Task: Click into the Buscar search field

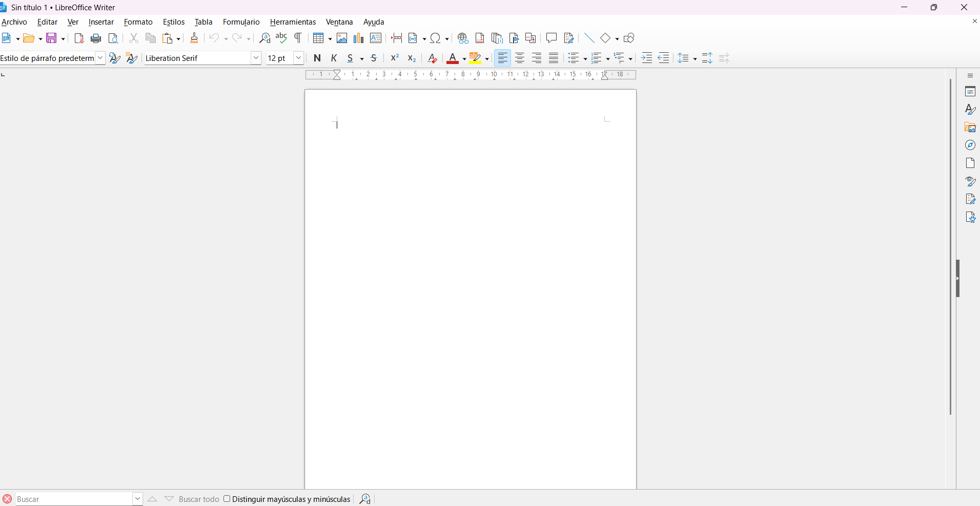Action: 74,499
